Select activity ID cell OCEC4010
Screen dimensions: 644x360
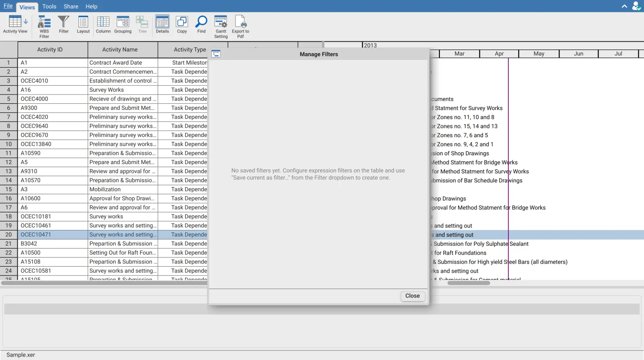click(53, 81)
